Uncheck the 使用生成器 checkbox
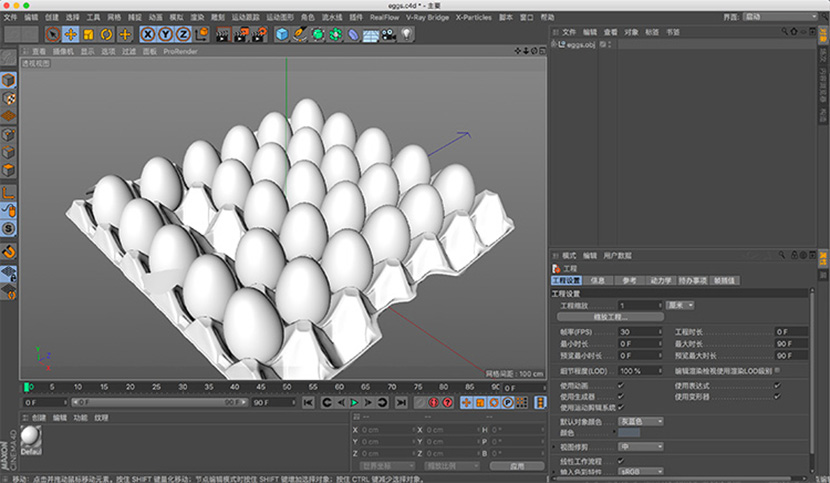The width and height of the screenshot is (830, 483). (x=621, y=396)
